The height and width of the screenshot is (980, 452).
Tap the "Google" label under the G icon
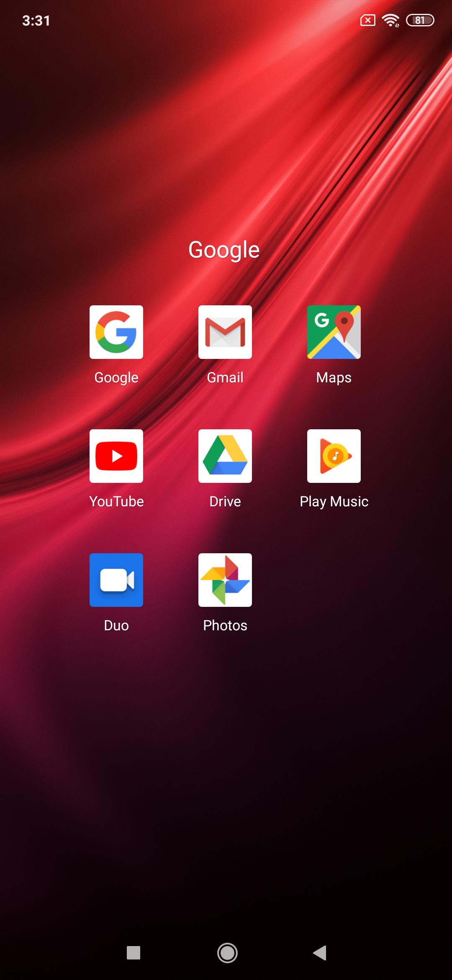click(116, 378)
